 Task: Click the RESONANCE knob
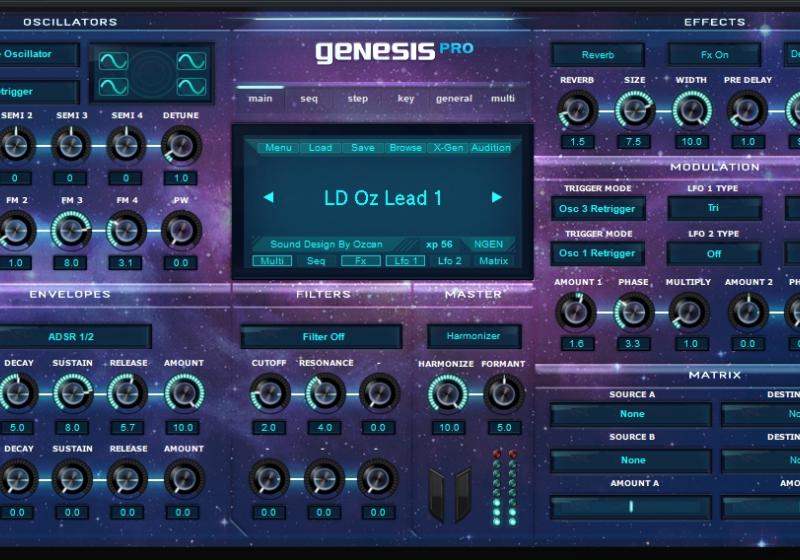coord(325,393)
